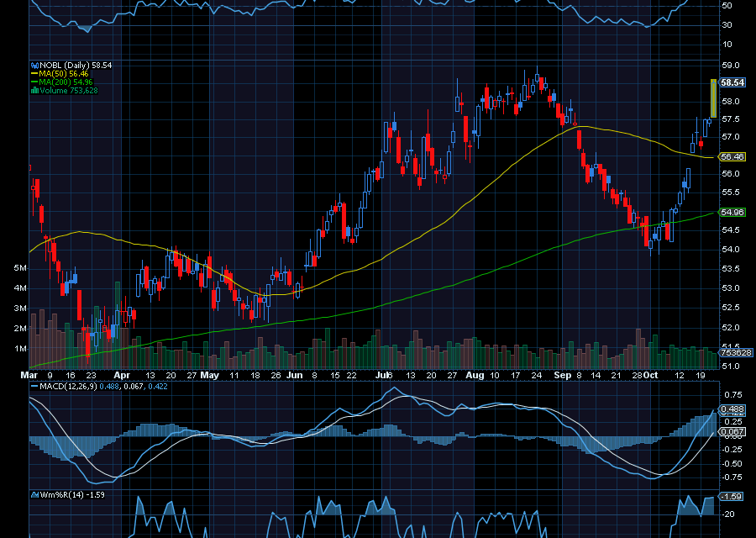This screenshot has width=756, height=538.
Task: Click the 57.5 price axis label
Action: (731, 119)
